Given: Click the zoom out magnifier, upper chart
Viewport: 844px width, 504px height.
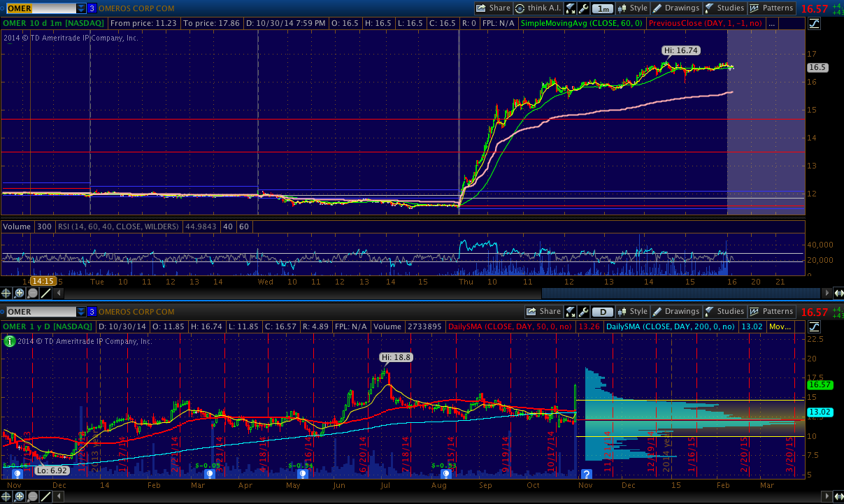Looking at the screenshot, I should pyautogui.click(x=32, y=294).
